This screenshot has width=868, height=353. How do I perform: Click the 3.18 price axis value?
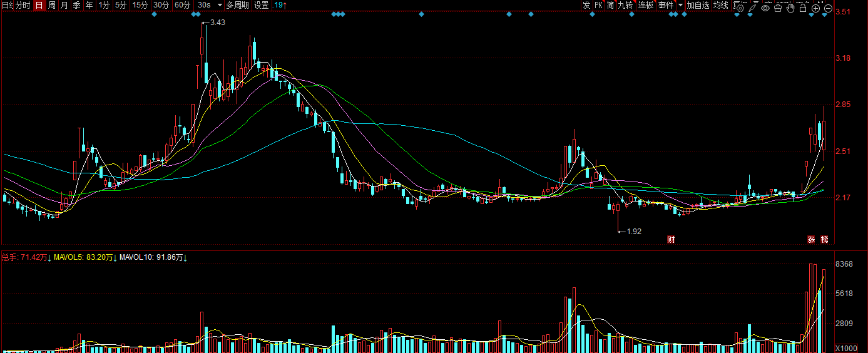tap(843, 58)
